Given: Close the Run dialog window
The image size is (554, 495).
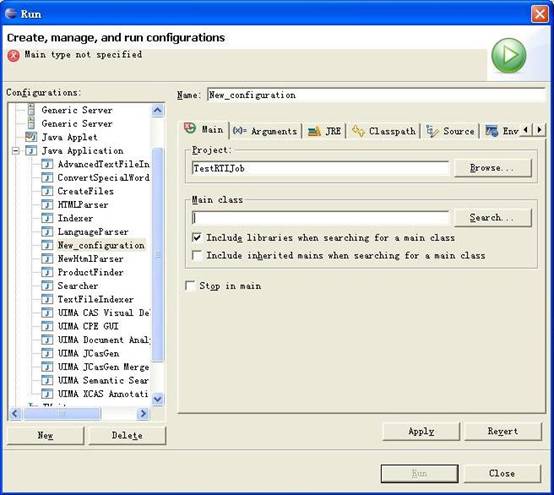Looking at the screenshot, I should pyautogui.click(x=540, y=14).
